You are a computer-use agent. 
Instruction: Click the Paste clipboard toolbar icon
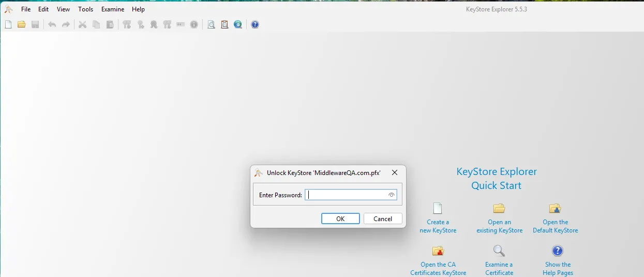click(x=110, y=24)
